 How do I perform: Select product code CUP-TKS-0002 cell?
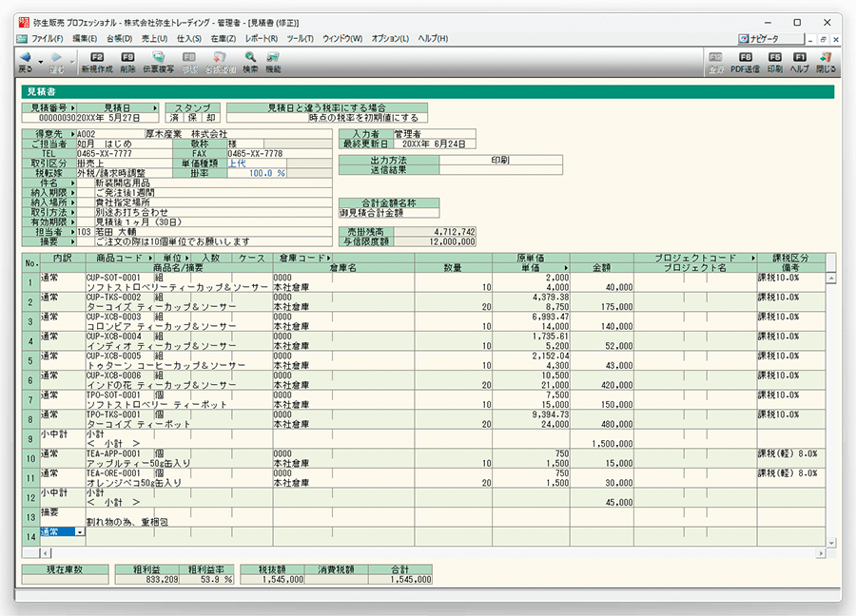(120, 298)
